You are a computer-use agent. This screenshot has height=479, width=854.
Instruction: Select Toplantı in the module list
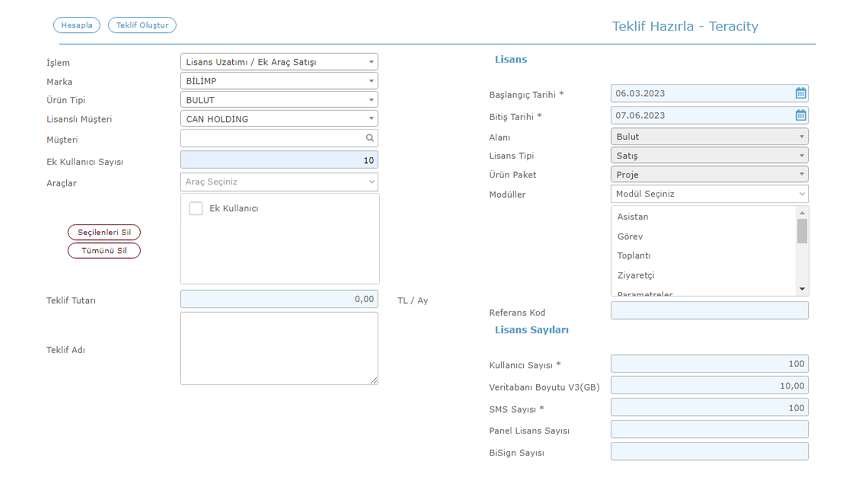pyautogui.click(x=633, y=256)
